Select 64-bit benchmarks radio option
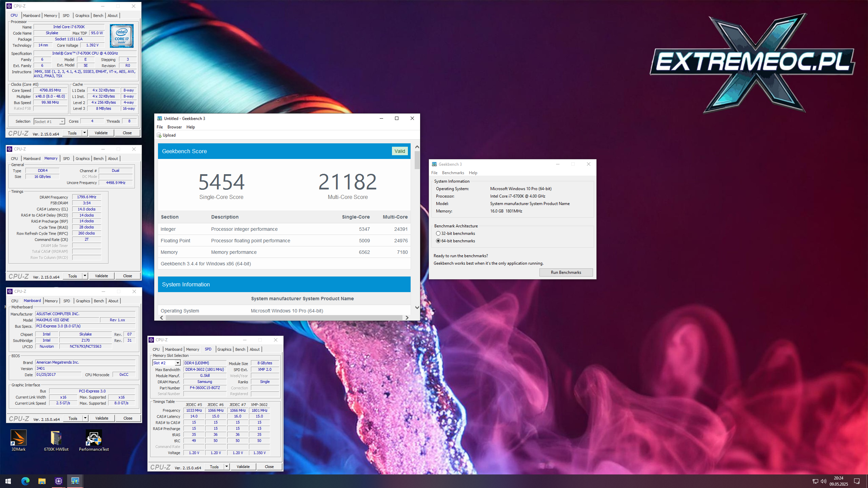The image size is (868, 488). click(x=438, y=241)
